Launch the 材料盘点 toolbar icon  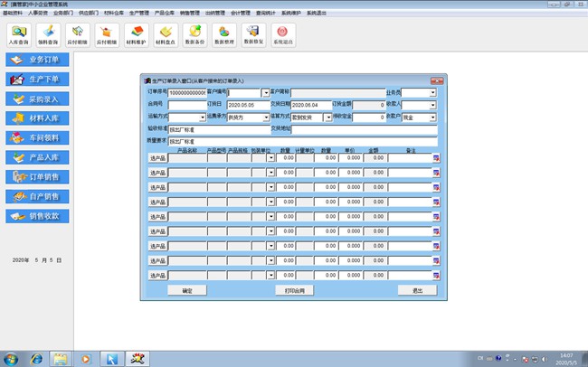tap(166, 35)
